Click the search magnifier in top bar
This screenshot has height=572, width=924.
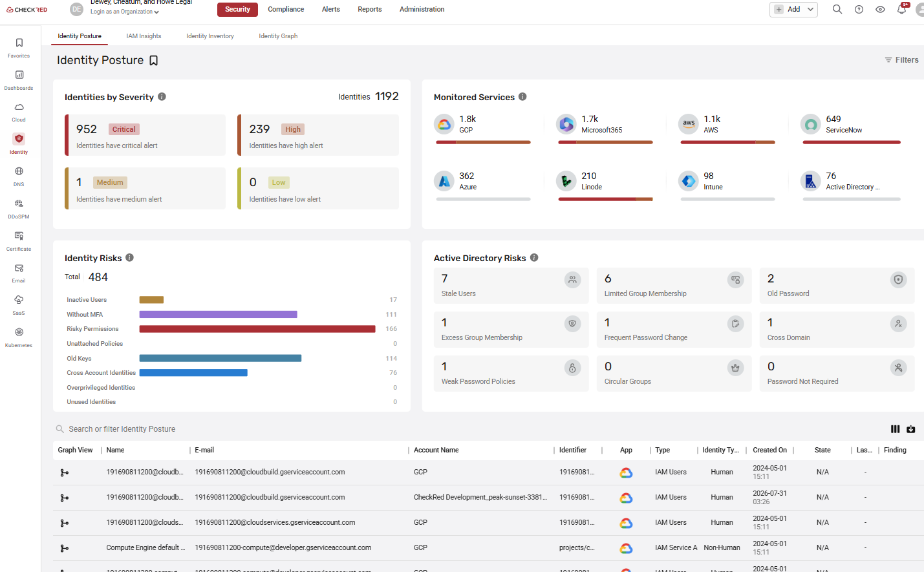(x=837, y=9)
